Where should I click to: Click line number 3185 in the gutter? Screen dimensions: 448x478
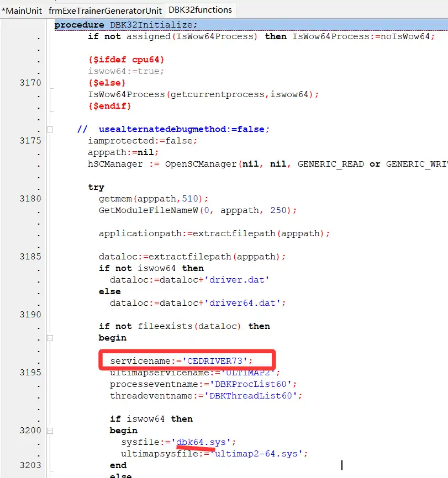tap(30, 256)
